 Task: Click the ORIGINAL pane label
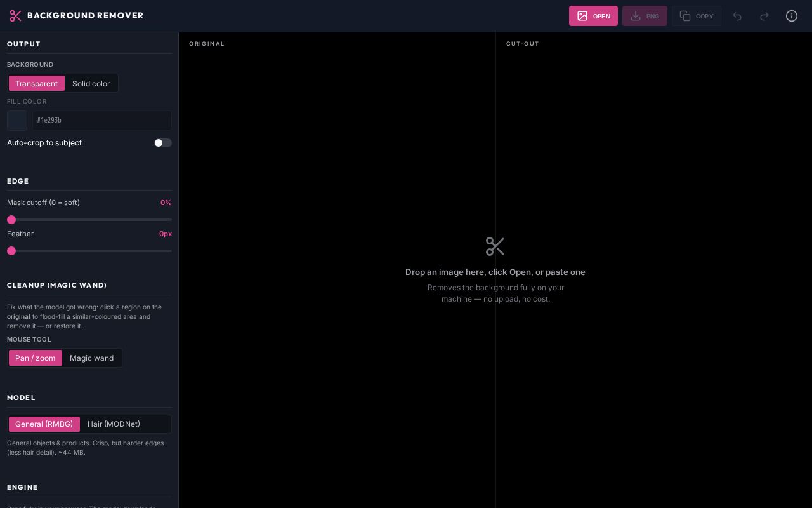click(x=207, y=44)
